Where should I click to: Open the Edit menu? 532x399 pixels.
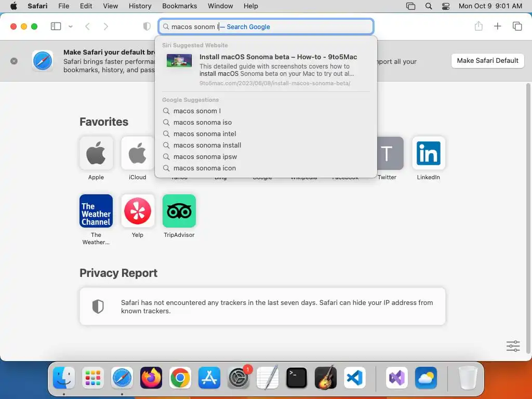(x=86, y=6)
